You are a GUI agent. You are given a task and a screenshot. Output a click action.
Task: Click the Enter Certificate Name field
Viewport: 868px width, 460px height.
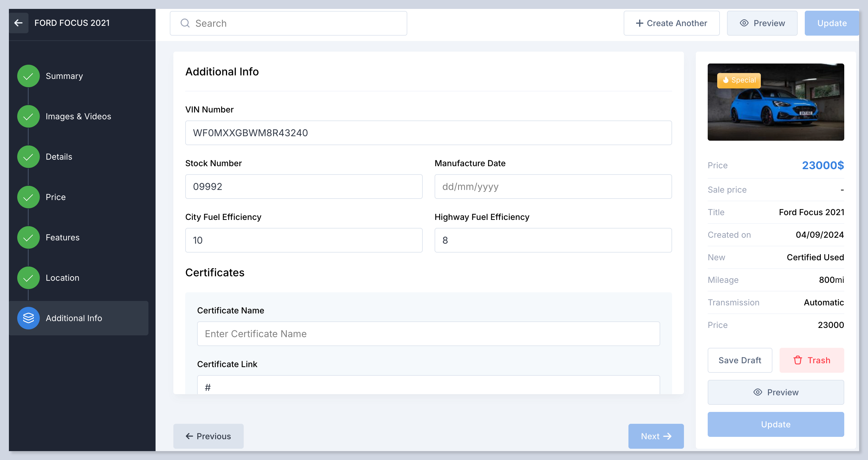click(428, 334)
